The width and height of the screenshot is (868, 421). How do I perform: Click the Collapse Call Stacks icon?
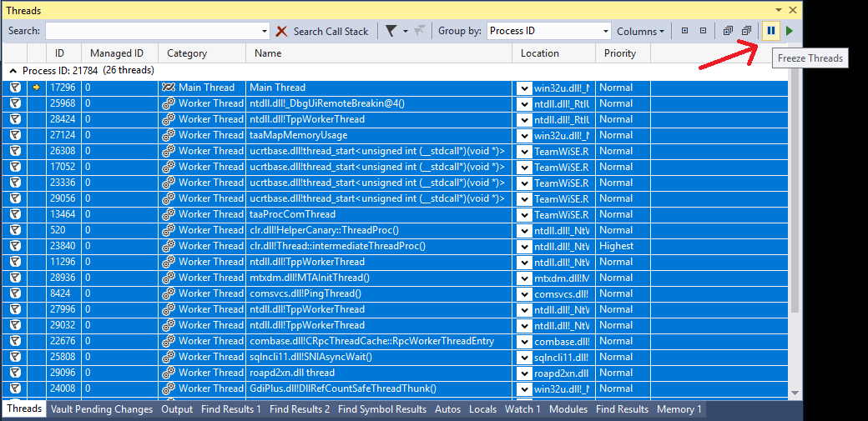point(746,31)
